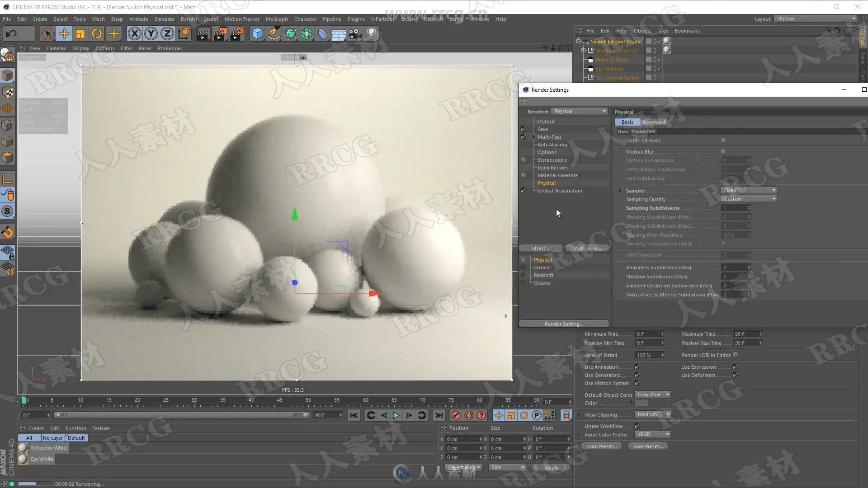
Task: Select the Move tool in top toolbar
Action: [64, 33]
